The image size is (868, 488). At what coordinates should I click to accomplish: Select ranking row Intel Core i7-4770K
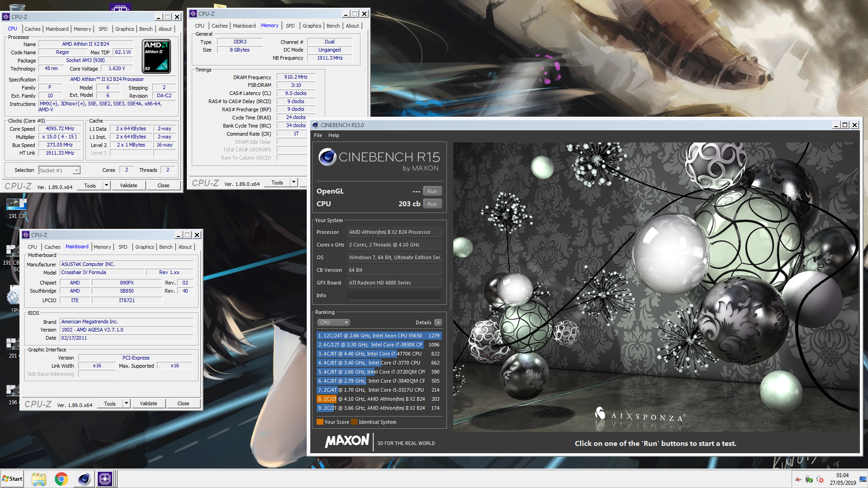click(x=379, y=354)
